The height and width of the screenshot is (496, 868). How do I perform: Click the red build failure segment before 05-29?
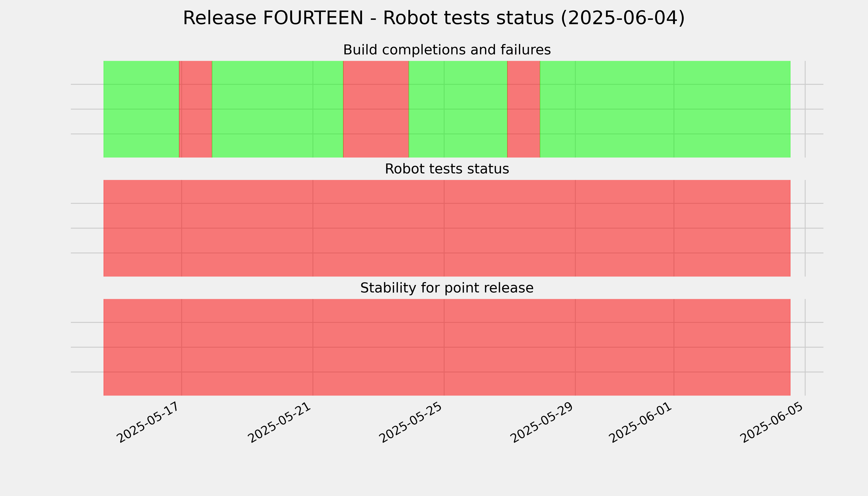click(524, 109)
